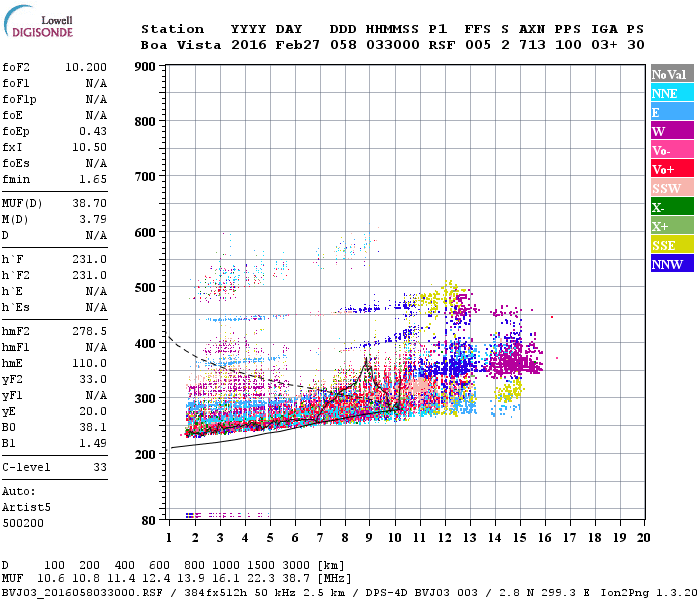Select the W purple legend swatch
The width and height of the screenshot is (700, 600).
click(672, 131)
